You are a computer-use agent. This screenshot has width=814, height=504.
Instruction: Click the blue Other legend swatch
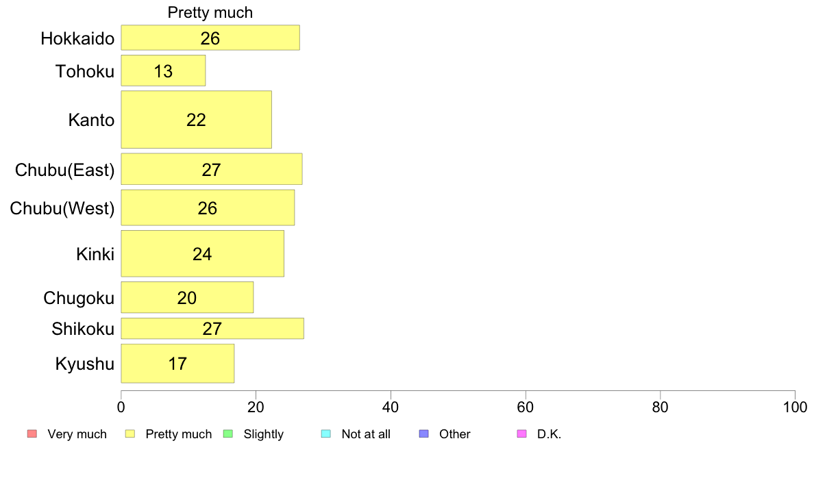(x=423, y=434)
